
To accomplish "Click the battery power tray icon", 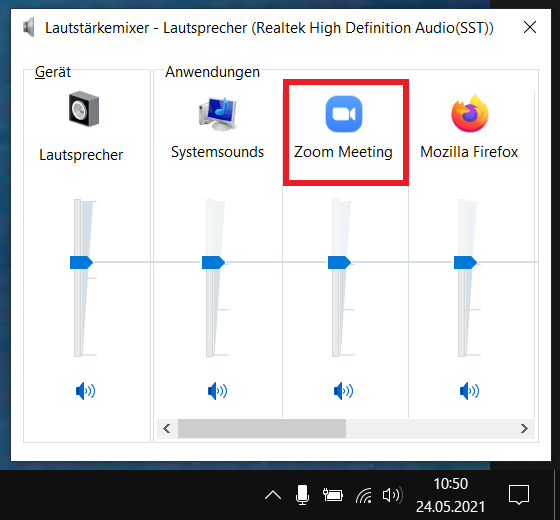I will [x=333, y=495].
